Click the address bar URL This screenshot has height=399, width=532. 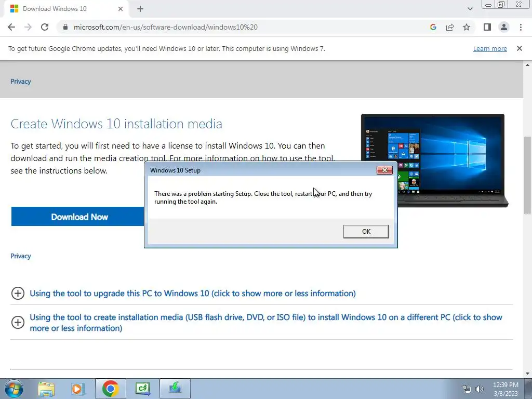166,27
